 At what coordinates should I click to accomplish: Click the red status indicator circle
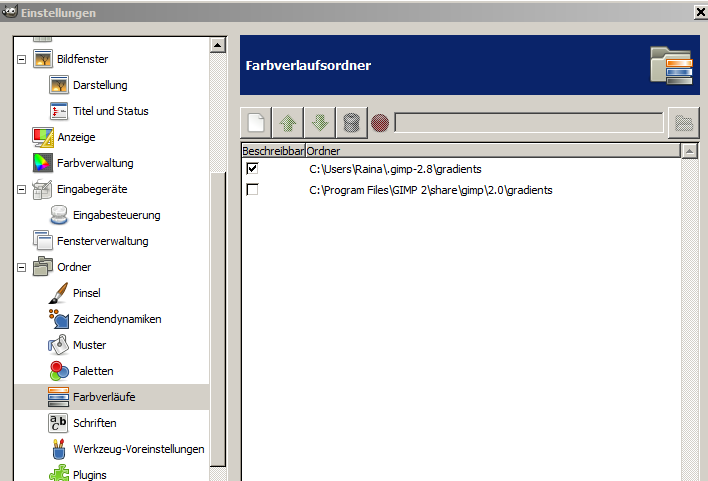coord(380,123)
